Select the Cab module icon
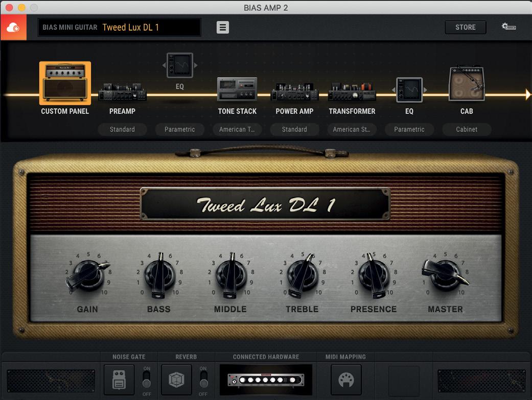This screenshot has height=400, width=532. [x=467, y=83]
